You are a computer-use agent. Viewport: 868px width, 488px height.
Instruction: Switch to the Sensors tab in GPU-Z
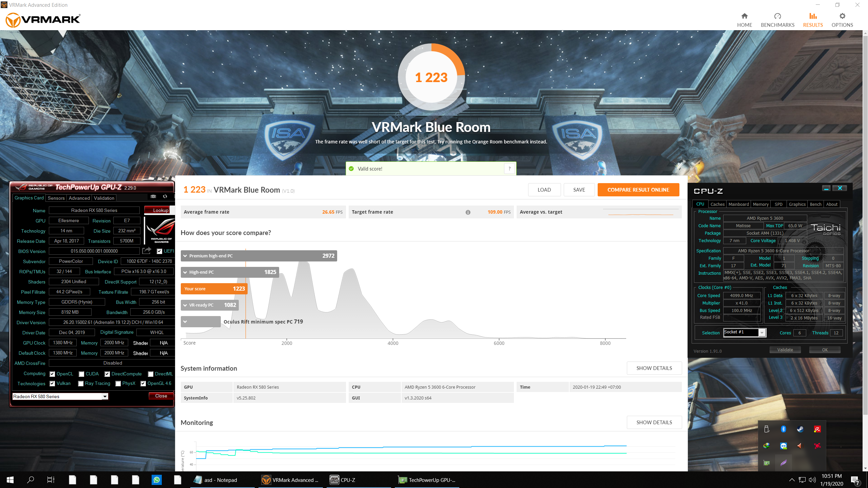tap(56, 198)
